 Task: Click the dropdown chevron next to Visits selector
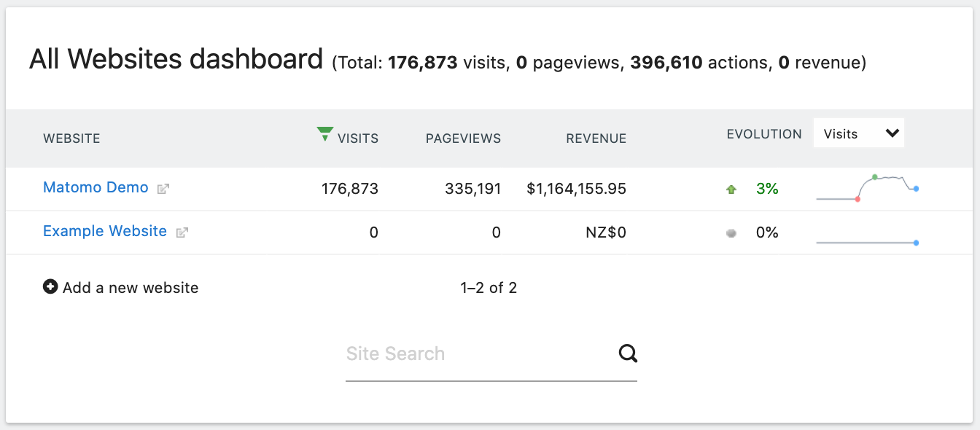(x=891, y=132)
